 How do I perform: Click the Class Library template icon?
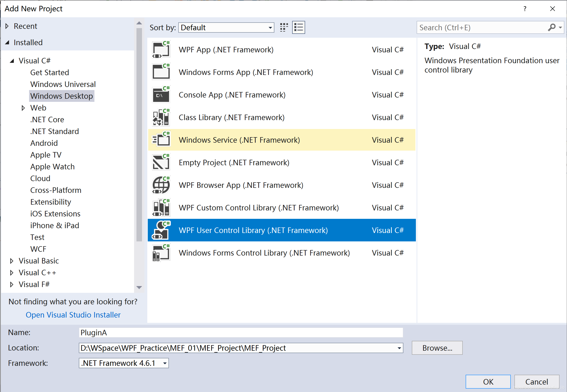click(x=161, y=118)
